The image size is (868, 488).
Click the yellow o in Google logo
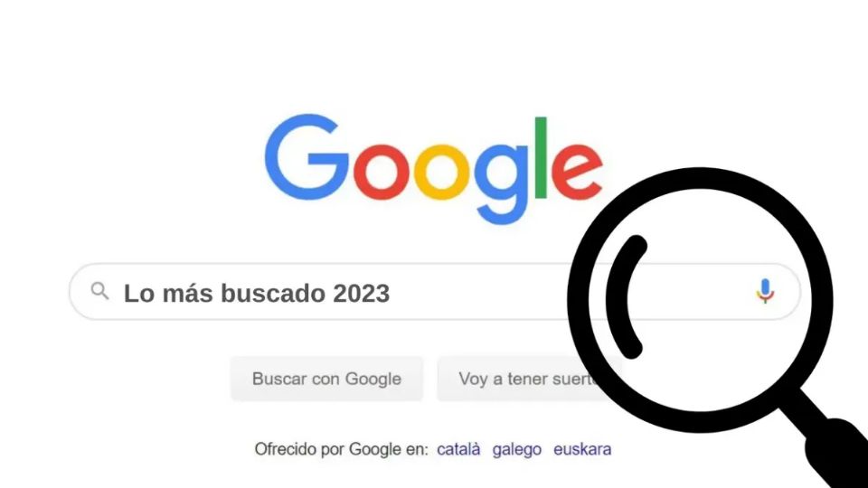pyautogui.click(x=442, y=171)
